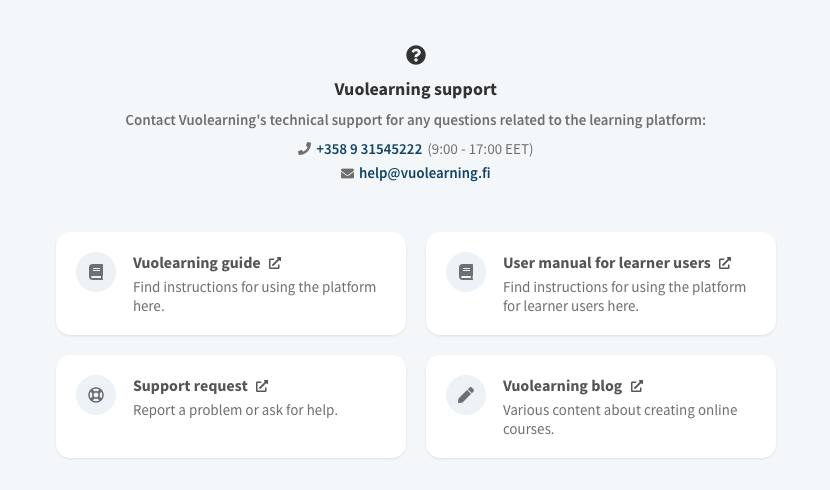
Task: Click the phone handset icon
Action: (x=304, y=149)
